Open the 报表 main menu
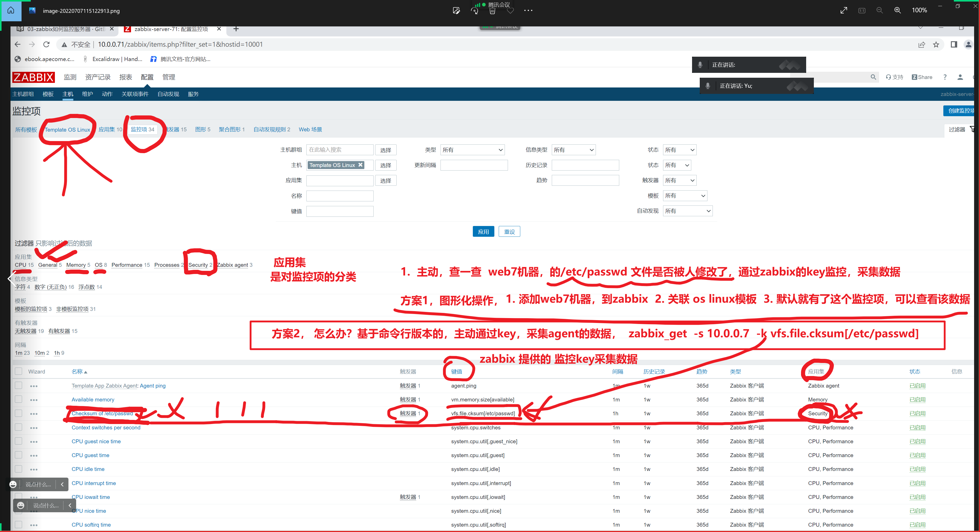Viewport: 980px width, 532px height. [126, 77]
